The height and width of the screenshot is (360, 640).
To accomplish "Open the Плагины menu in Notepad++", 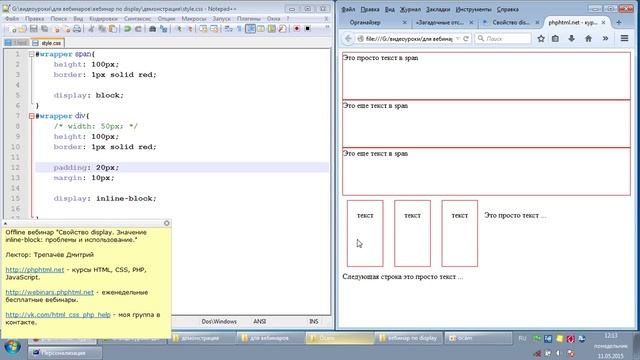I will 249,18.
